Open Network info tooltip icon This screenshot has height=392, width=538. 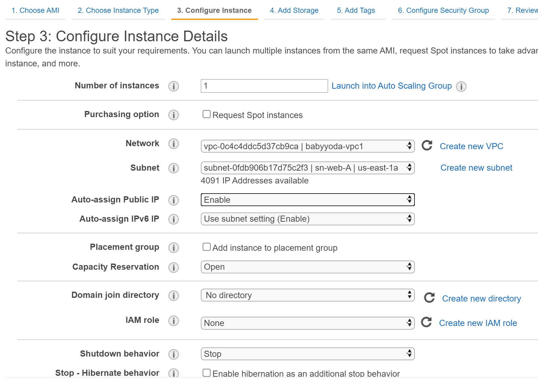point(174,144)
